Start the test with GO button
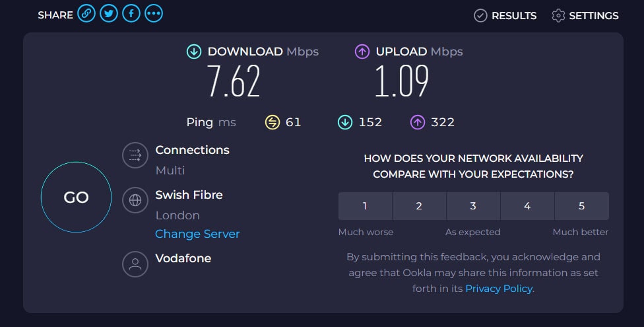 [x=76, y=197]
